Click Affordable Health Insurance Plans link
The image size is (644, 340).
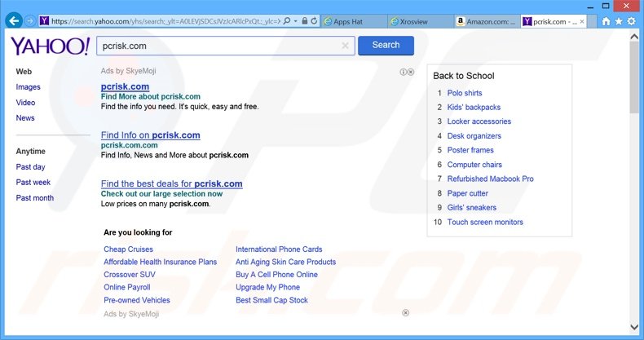160,262
